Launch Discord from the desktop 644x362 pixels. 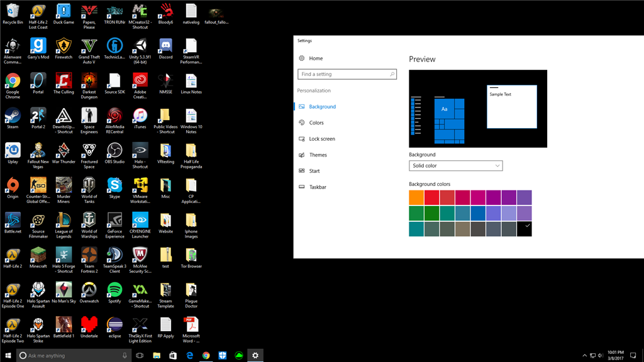(x=165, y=48)
